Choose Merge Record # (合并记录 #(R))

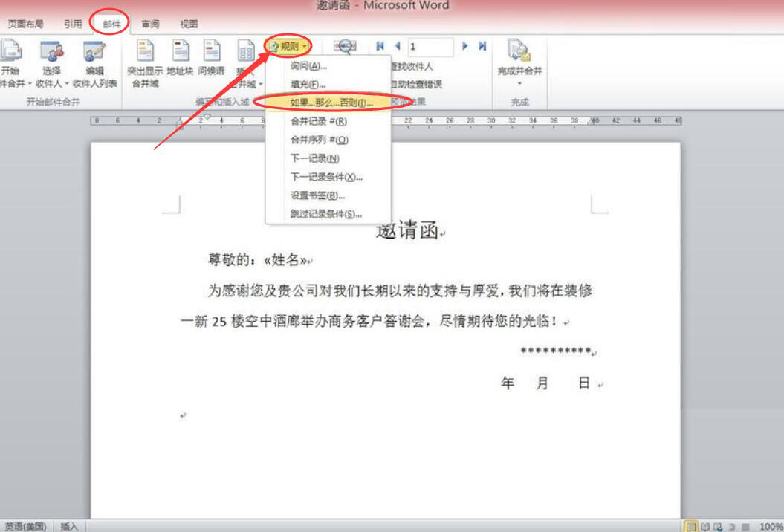click(328, 122)
